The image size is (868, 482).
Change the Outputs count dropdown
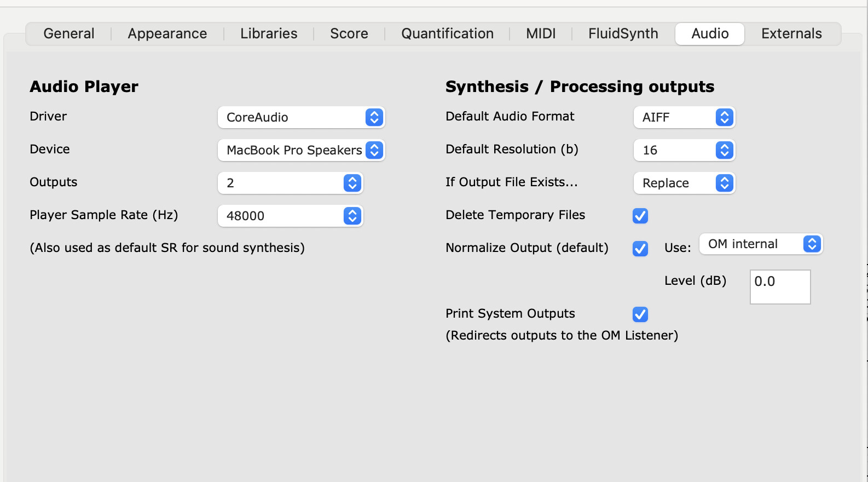[x=290, y=183]
